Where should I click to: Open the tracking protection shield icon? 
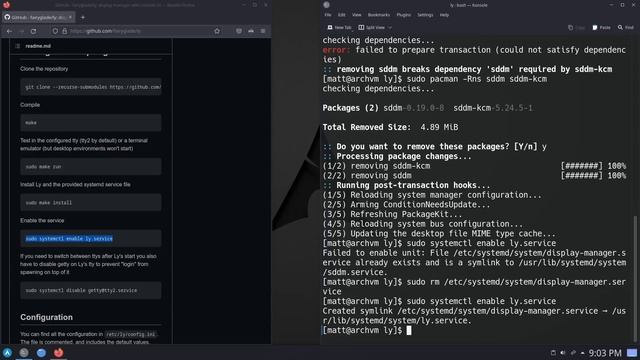(55, 31)
